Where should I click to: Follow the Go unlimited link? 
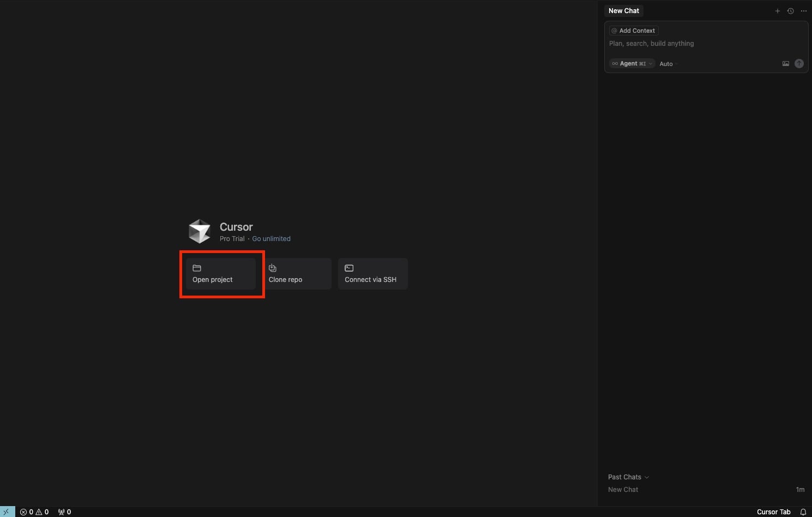tap(271, 239)
